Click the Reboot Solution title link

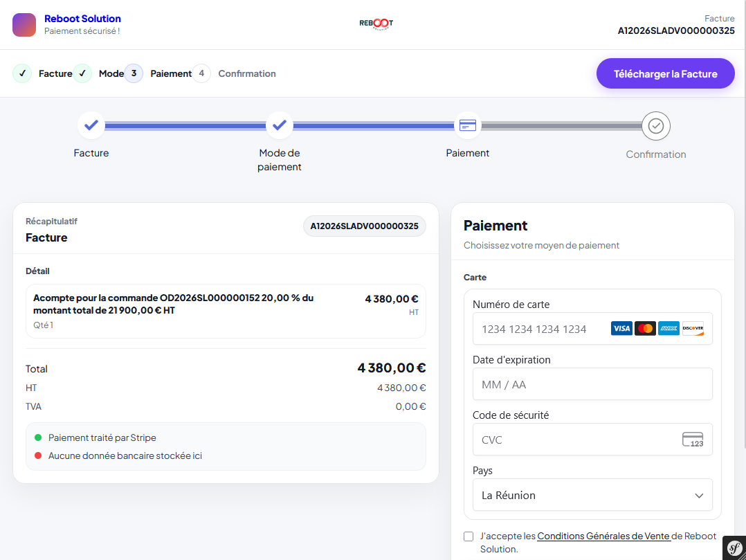point(82,19)
